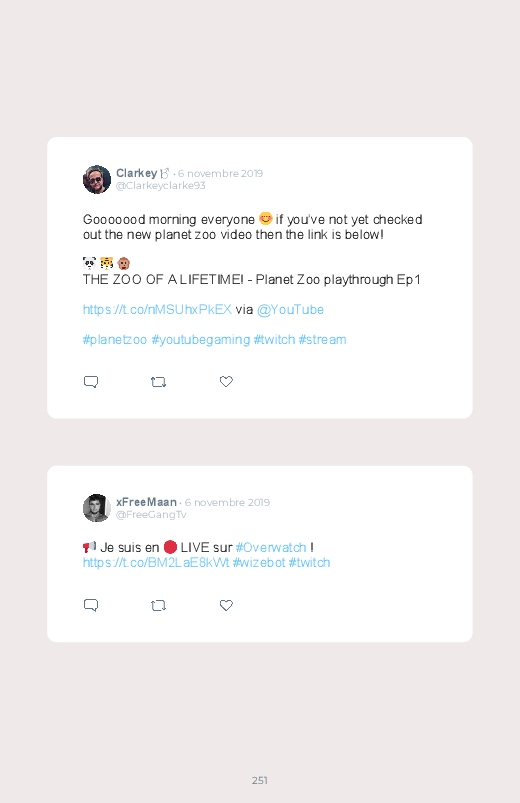
Task: Like Clarkey's tweet with heart icon
Action: (226, 382)
